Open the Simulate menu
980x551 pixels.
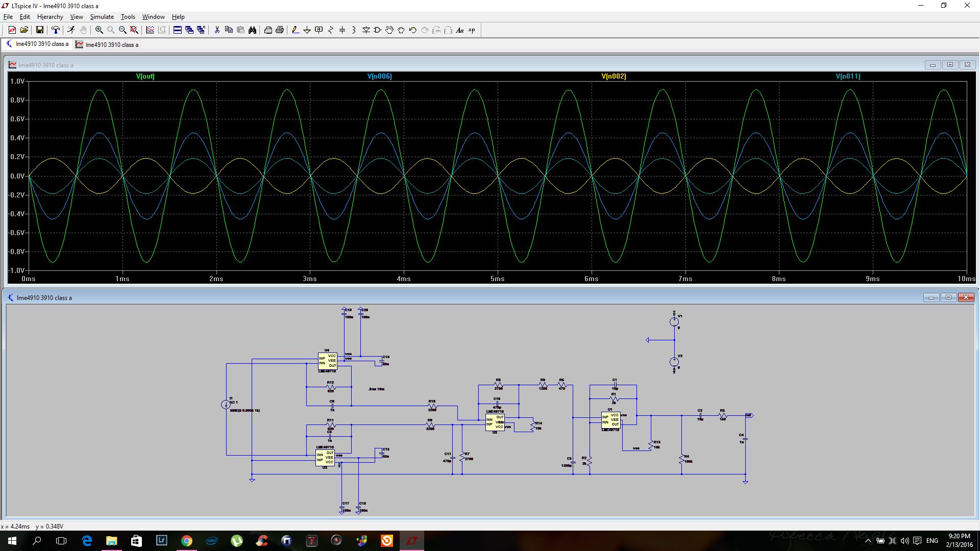pyautogui.click(x=102, y=17)
